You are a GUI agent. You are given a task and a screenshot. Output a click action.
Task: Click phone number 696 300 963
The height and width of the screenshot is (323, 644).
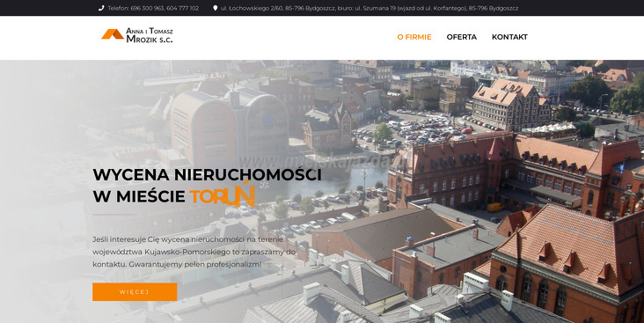click(147, 8)
